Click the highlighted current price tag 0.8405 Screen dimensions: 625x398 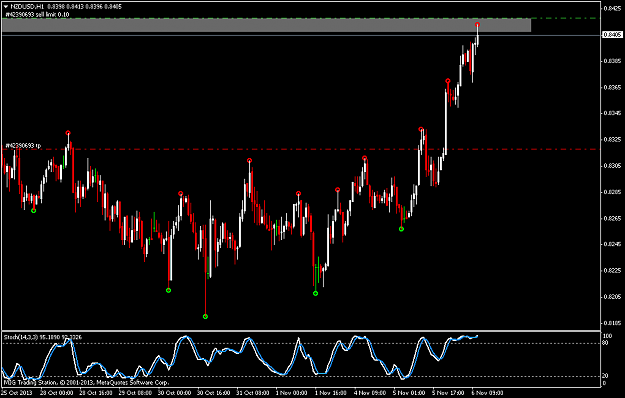click(x=612, y=35)
